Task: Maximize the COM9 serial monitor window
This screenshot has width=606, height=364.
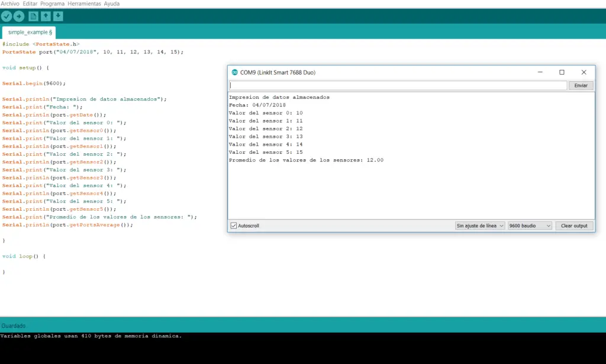Action: coord(562,72)
